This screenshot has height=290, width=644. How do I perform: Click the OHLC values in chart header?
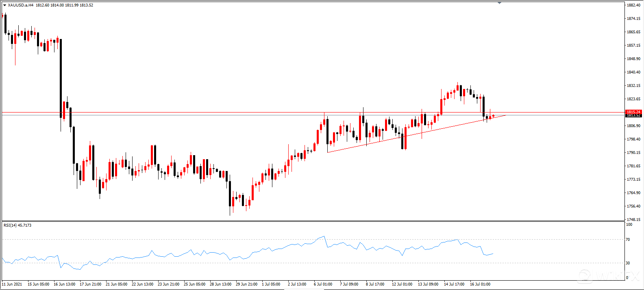point(64,5)
